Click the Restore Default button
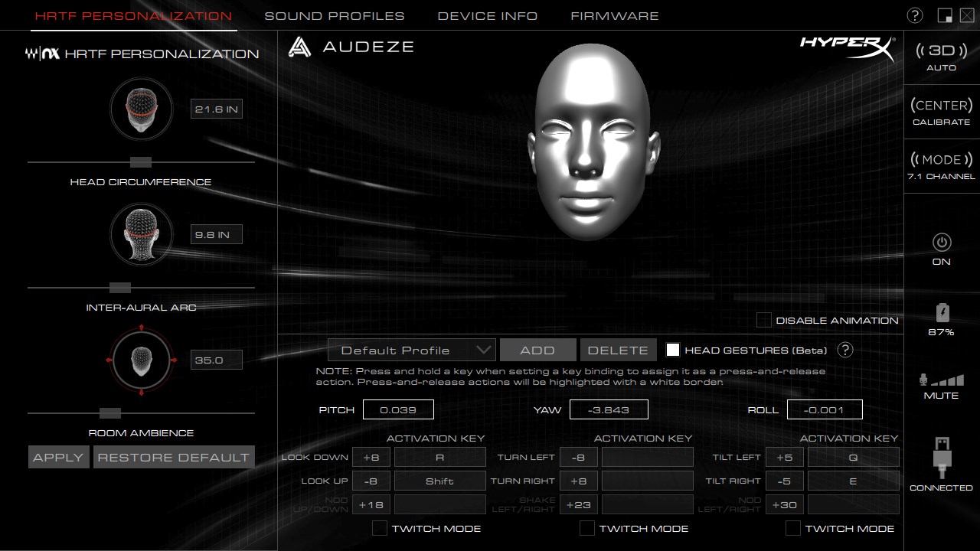The width and height of the screenshot is (980, 551). (174, 457)
